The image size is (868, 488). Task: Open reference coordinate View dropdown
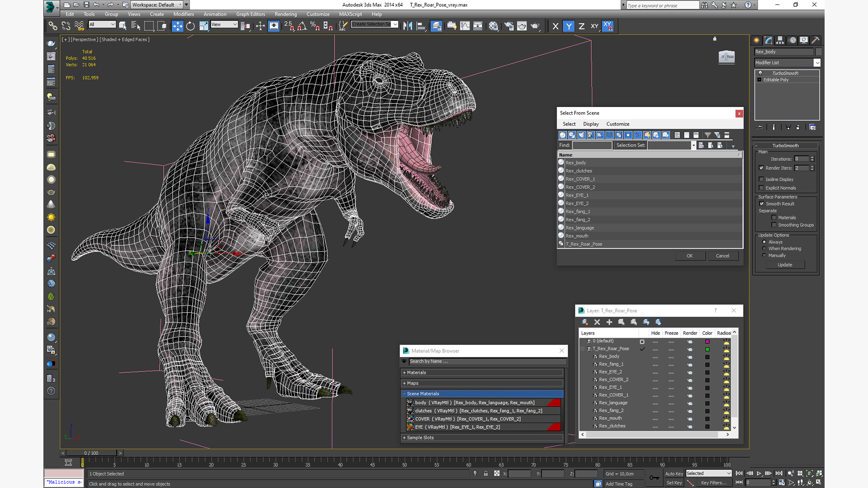point(224,24)
